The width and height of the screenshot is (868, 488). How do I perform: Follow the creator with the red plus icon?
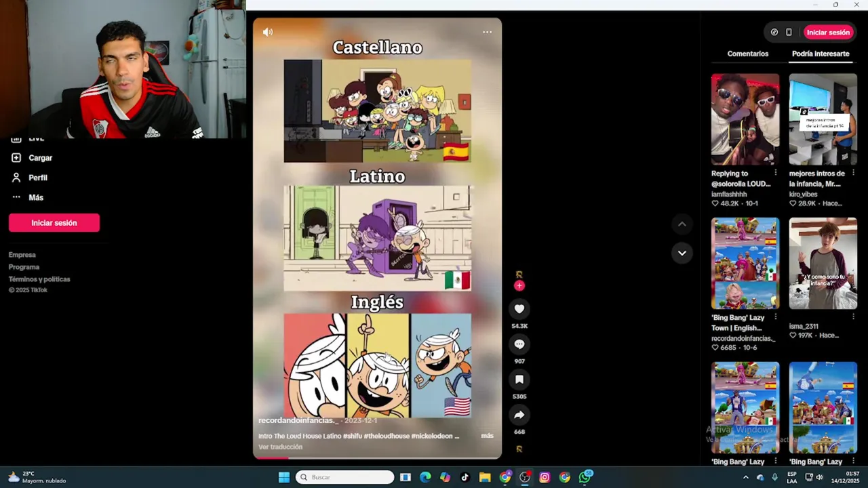tap(519, 286)
